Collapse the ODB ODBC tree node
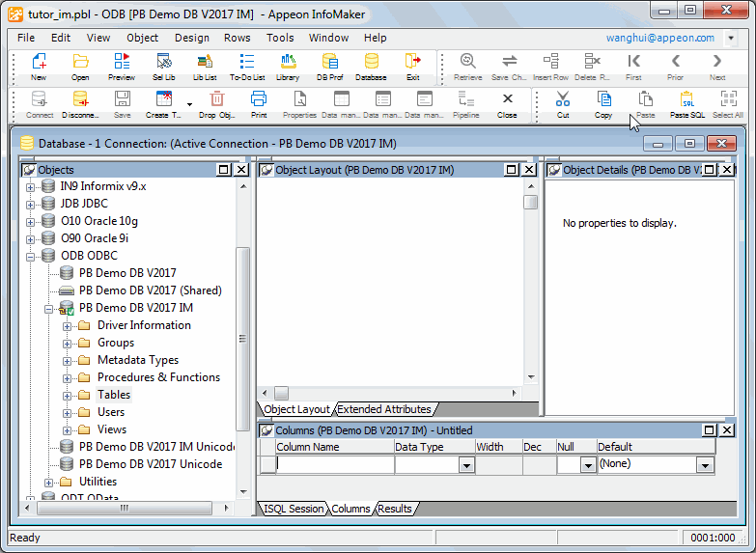756x553 pixels. pyautogui.click(x=31, y=257)
